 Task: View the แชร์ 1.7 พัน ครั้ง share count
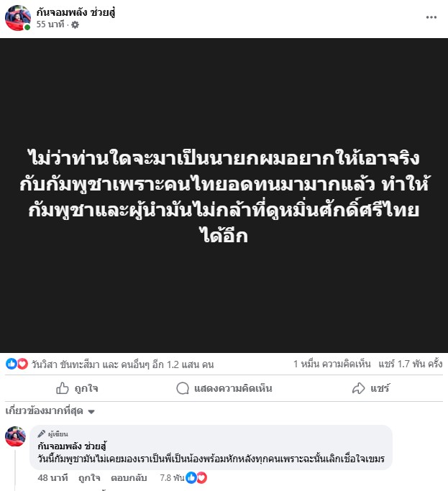pyautogui.click(x=411, y=364)
